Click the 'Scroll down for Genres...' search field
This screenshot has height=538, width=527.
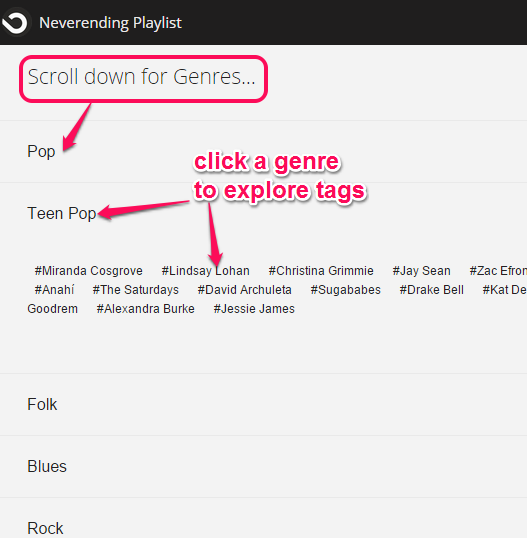[143, 79]
